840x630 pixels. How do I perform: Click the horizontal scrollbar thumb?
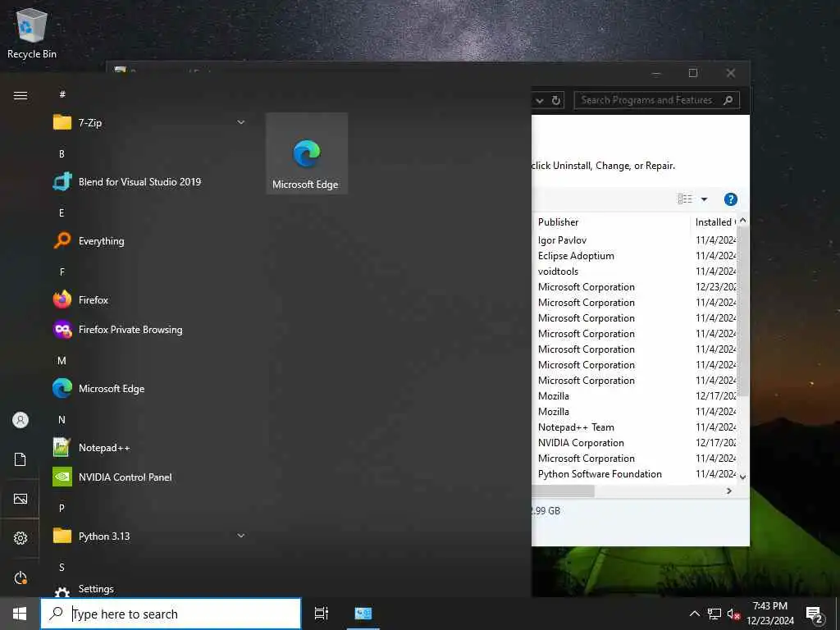[563, 491]
